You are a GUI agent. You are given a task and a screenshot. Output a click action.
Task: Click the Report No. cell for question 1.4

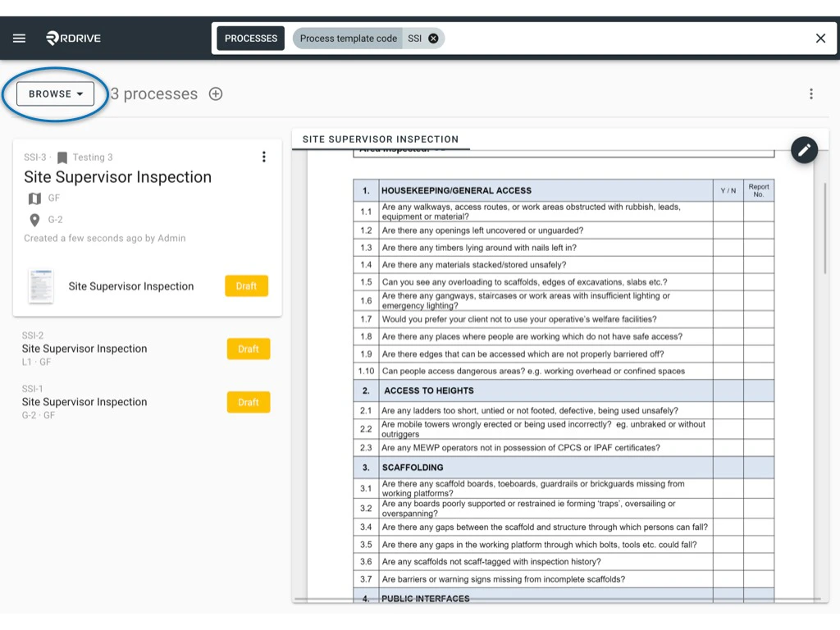pos(759,265)
